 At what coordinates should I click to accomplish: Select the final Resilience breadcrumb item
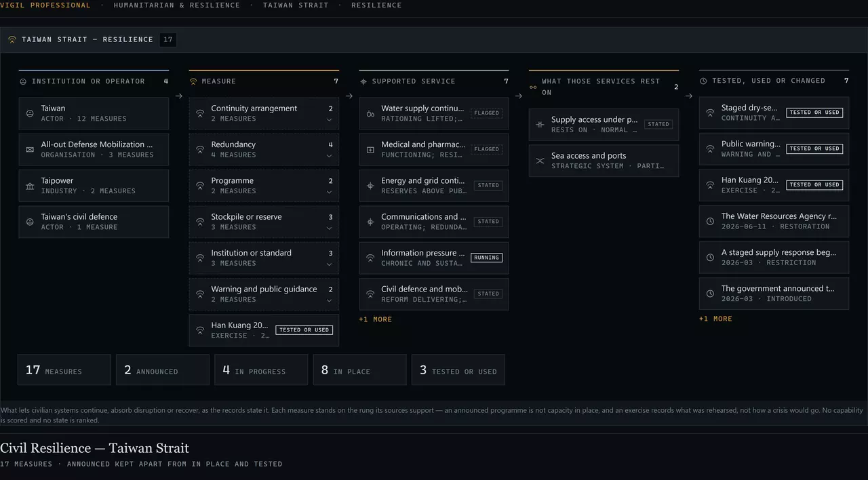pyautogui.click(x=376, y=5)
